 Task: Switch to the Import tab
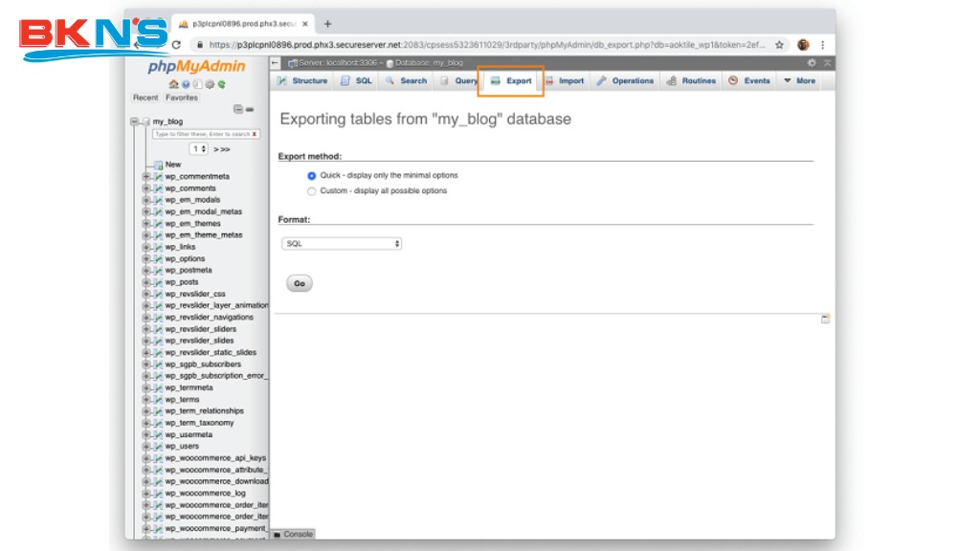coord(564,81)
